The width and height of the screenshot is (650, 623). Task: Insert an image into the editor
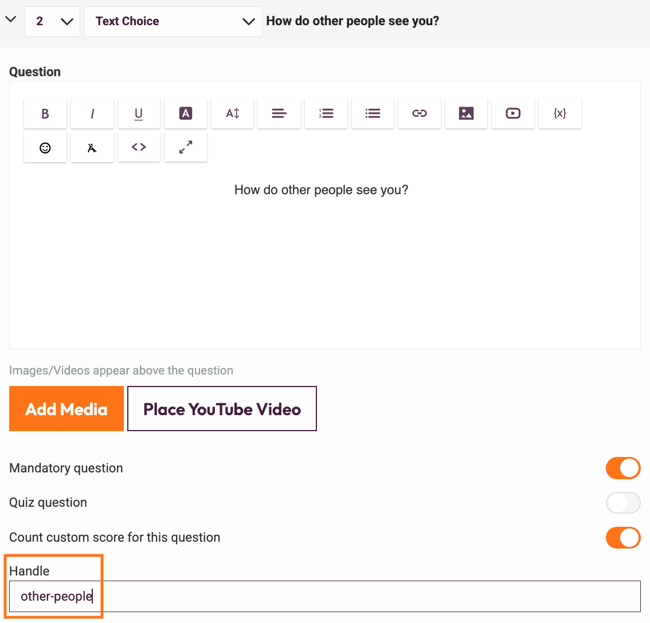466,114
